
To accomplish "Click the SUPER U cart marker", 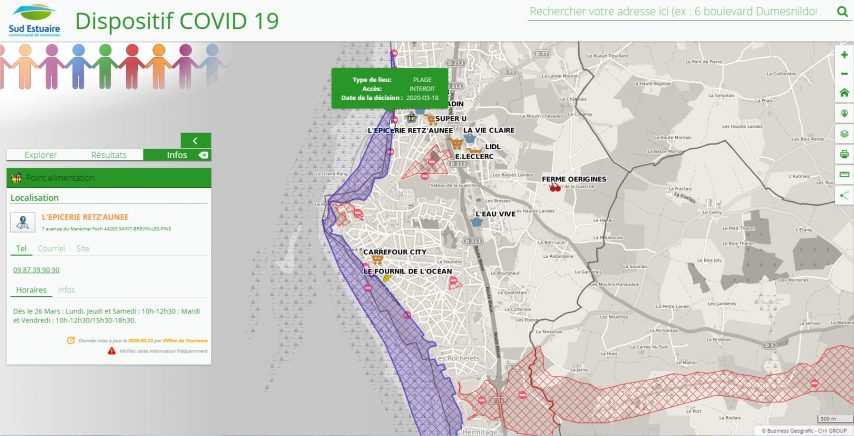I will [x=430, y=119].
